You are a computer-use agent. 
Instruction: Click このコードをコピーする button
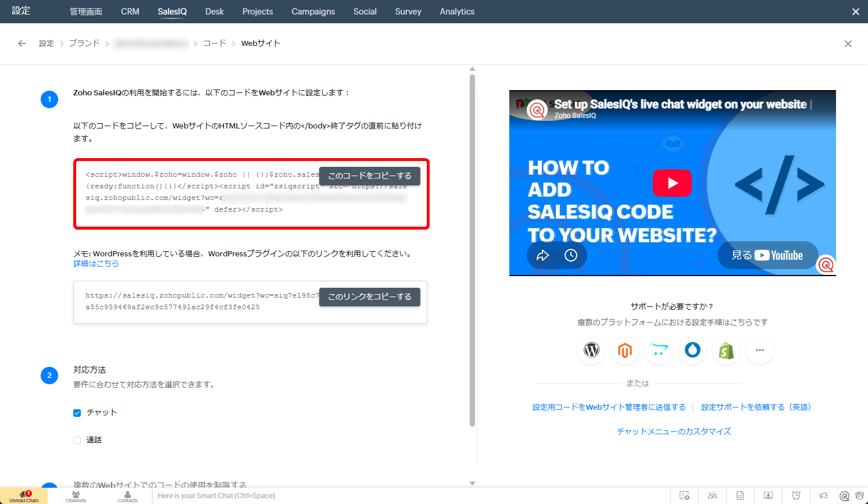tap(370, 176)
